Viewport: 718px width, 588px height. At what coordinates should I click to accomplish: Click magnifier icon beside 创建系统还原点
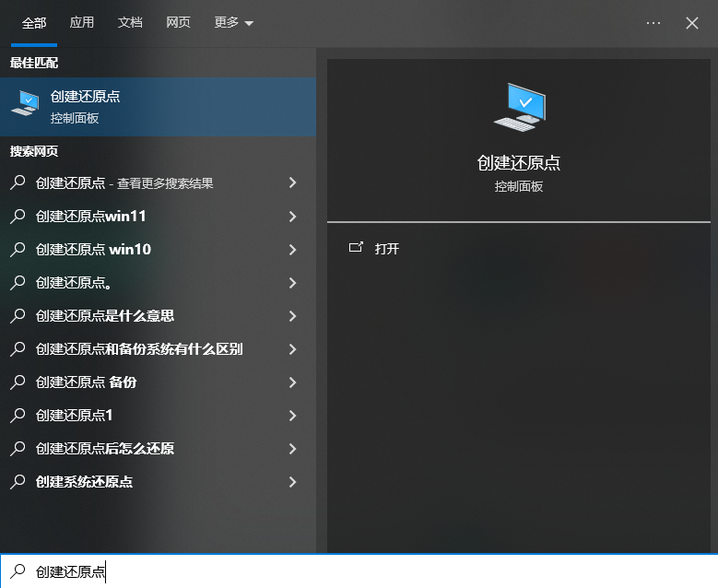[x=18, y=482]
